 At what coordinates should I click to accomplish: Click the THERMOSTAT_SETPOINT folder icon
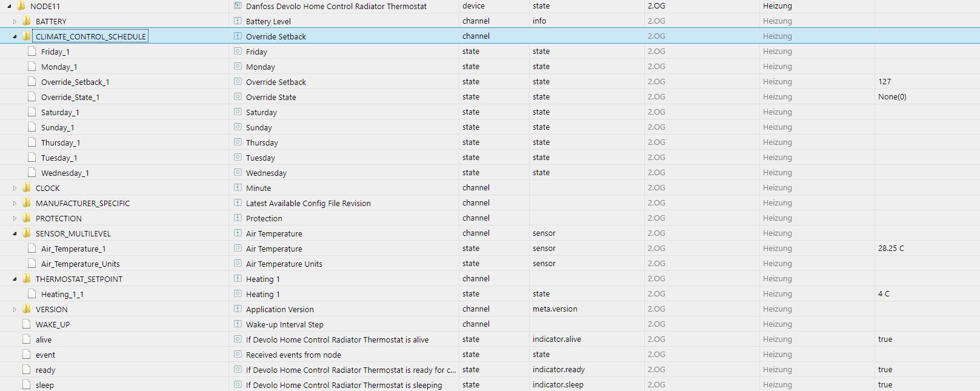point(27,279)
